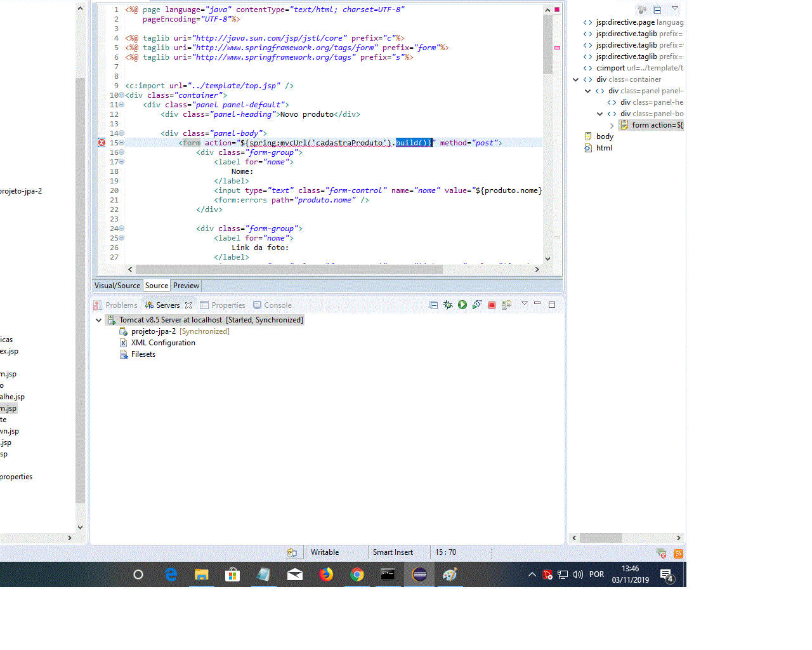Open the Outline view menu triangle
Screen dimensions: 812x650
pyautogui.click(x=675, y=8)
